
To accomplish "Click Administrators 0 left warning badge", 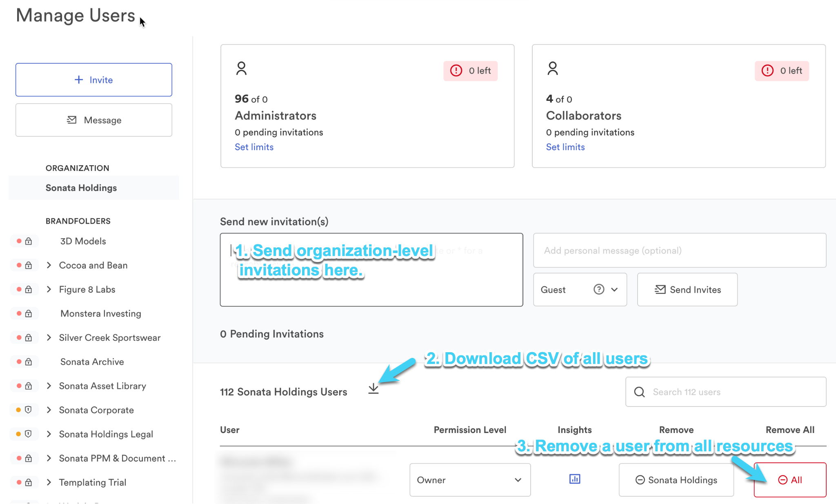I will pos(470,71).
